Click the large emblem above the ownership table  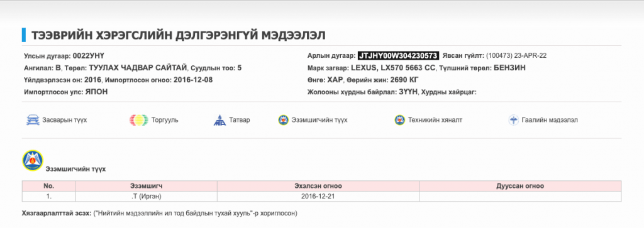click(x=33, y=161)
